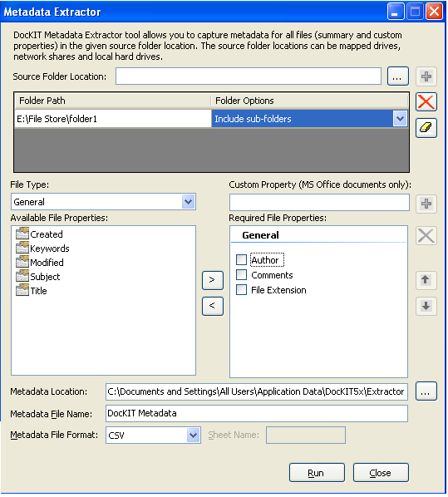The height and width of the screenshot is (497, 448).
Task: Click the Metadata File Name field
Action: (257, 413)
